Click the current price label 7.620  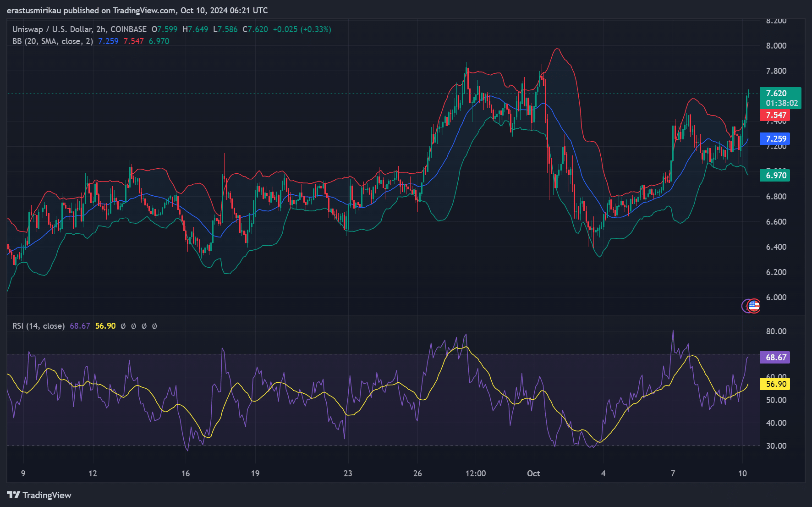pyautogui.click(x=776, y=94)
